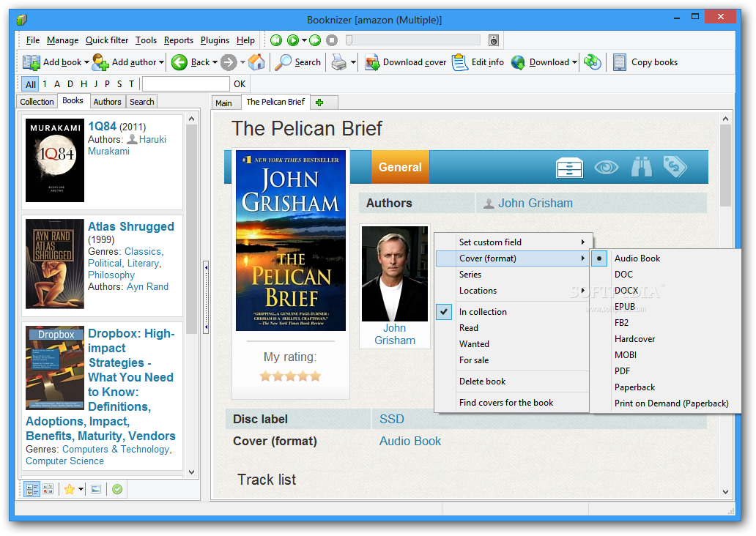Select Hardcover cover format
This screenshot has height=536, width=756.
point(634,339)
